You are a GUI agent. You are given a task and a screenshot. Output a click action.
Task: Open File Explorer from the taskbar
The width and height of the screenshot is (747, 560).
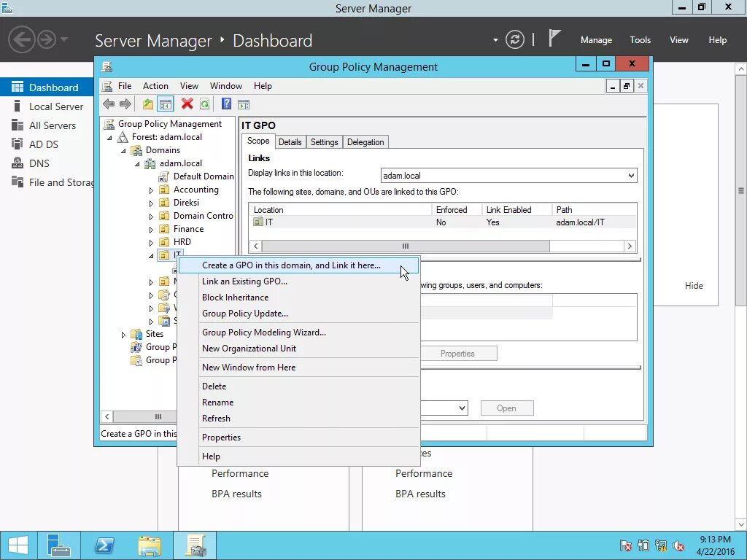[150, 545]
